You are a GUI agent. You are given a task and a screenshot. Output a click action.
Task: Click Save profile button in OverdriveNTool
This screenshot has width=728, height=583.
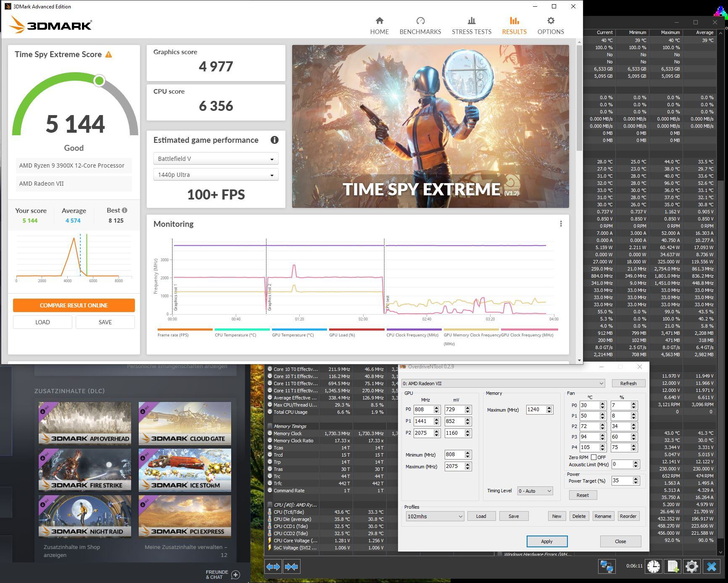(x=514, y=516)
